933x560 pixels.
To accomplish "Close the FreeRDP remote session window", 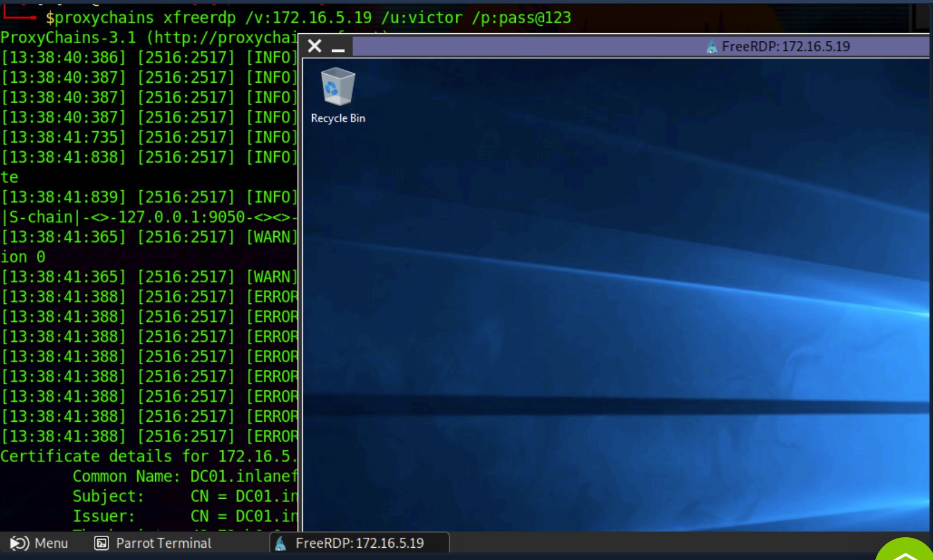I will [315, 46].
